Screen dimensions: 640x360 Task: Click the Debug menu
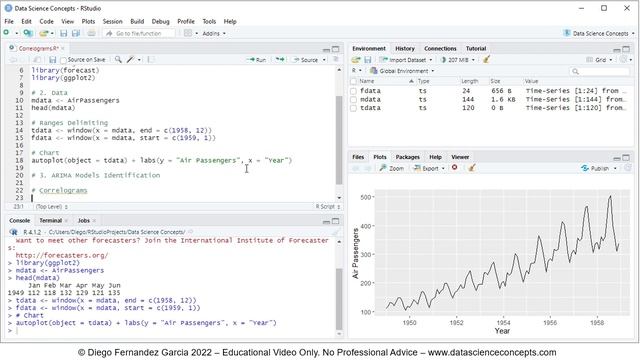pyautogui.click(x=160, y=21)
